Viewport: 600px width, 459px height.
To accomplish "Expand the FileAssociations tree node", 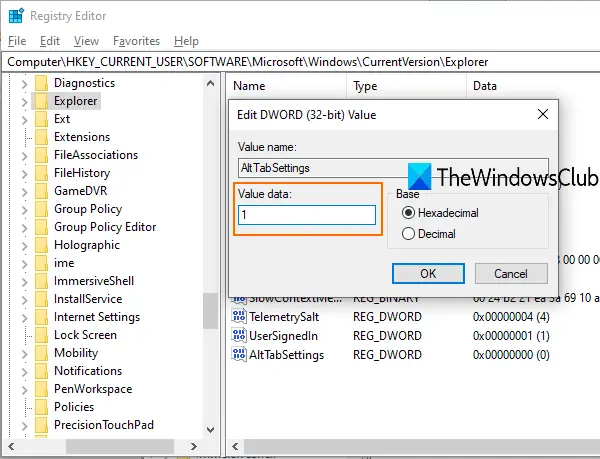I will coord(24,156).
